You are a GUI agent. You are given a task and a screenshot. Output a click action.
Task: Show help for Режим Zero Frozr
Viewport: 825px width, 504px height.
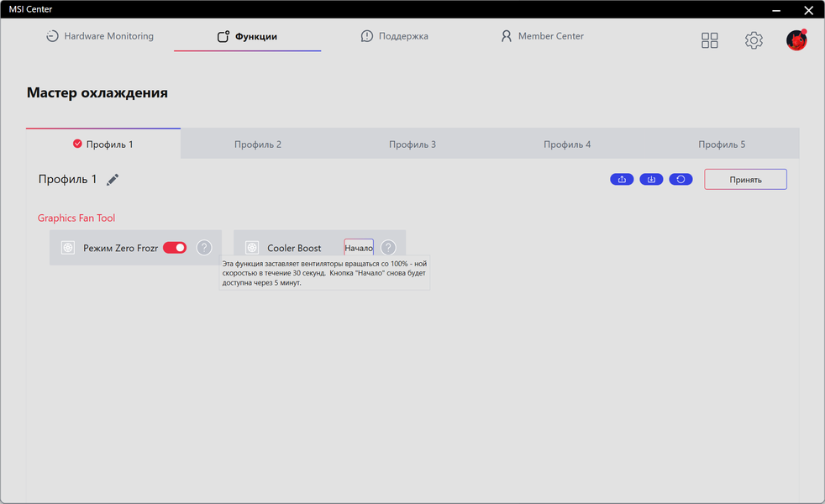click(x=204, y=247)
